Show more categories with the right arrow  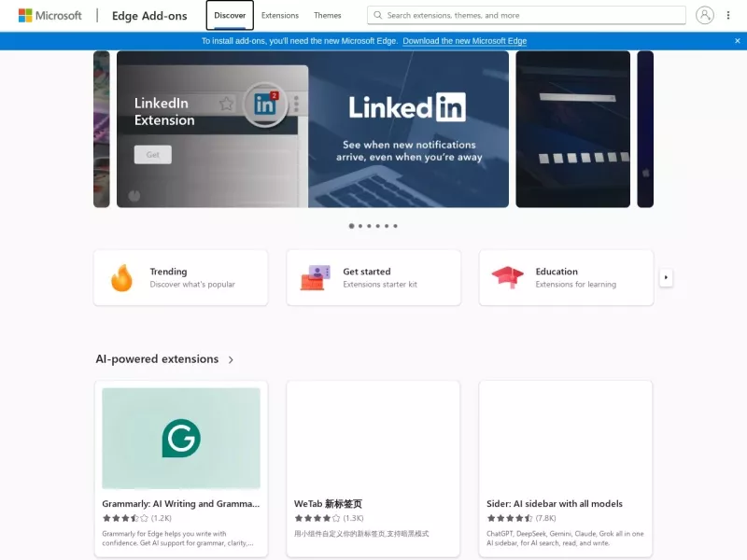[666, 277]
